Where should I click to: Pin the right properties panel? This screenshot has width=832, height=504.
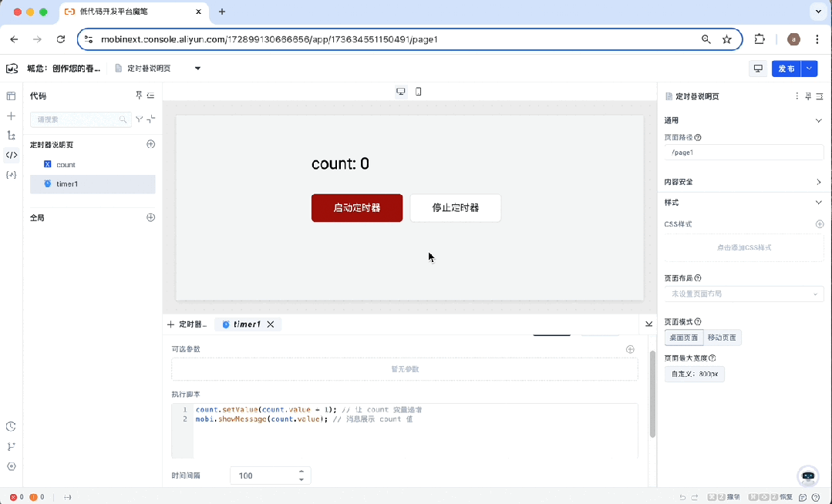[x=808, y=96]
